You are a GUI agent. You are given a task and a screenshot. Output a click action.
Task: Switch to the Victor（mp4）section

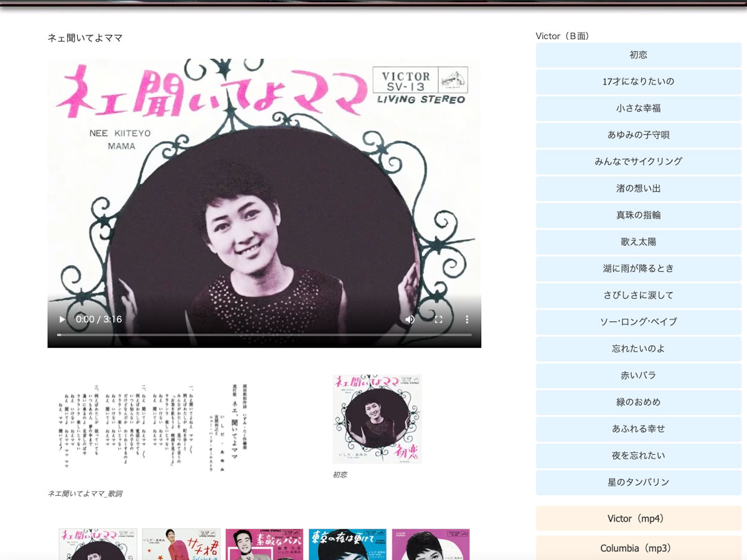pyautogui.click(x=638, y=518)
